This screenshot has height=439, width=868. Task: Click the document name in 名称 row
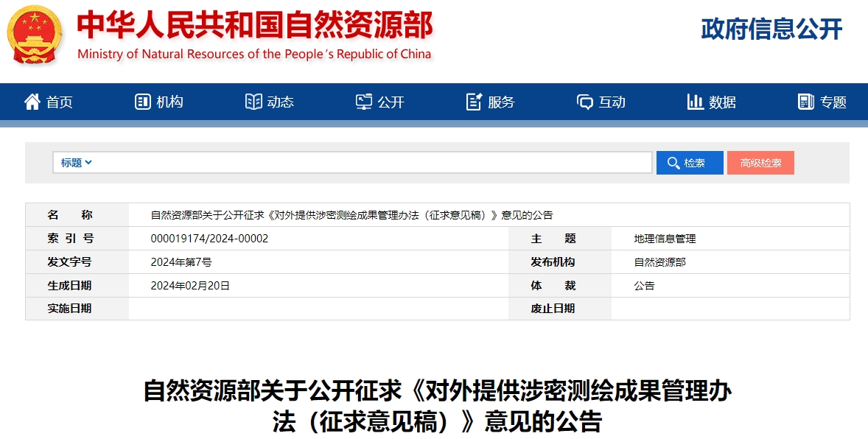(x=351, y=215)
